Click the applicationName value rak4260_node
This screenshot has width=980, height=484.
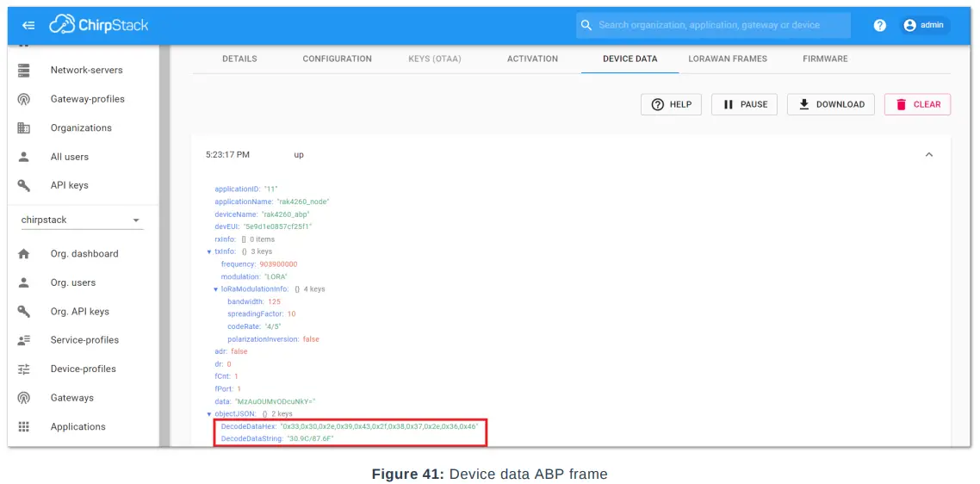tap(303, 202)
